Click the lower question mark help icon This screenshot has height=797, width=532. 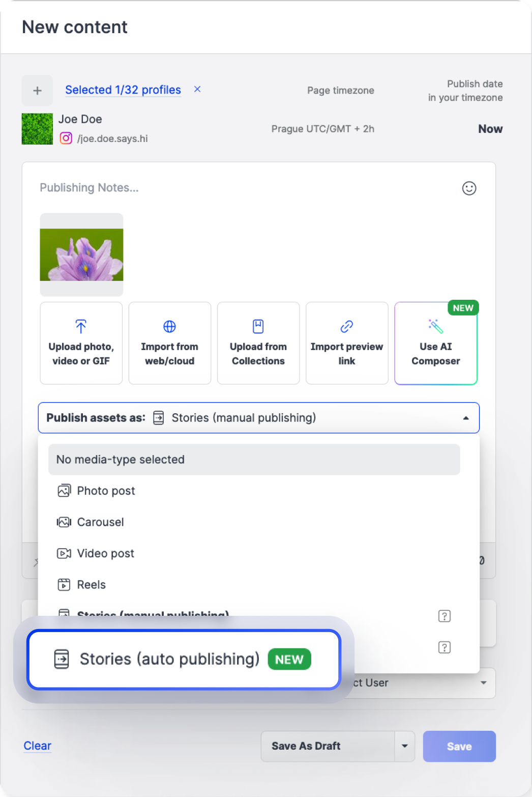444,647
